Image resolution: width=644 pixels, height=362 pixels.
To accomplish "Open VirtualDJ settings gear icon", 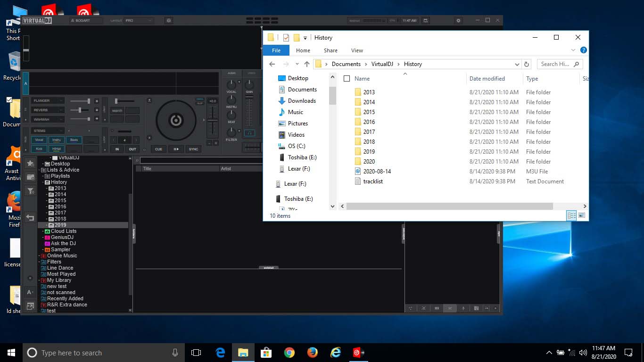I will click(458, 21).
